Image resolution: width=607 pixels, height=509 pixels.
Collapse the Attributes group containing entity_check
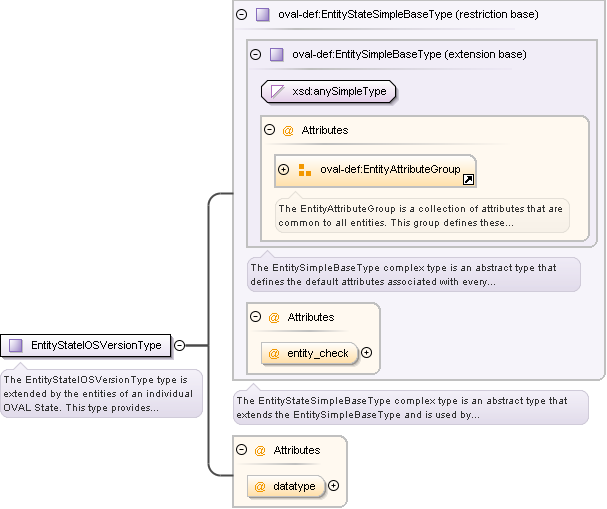point(255,317)
